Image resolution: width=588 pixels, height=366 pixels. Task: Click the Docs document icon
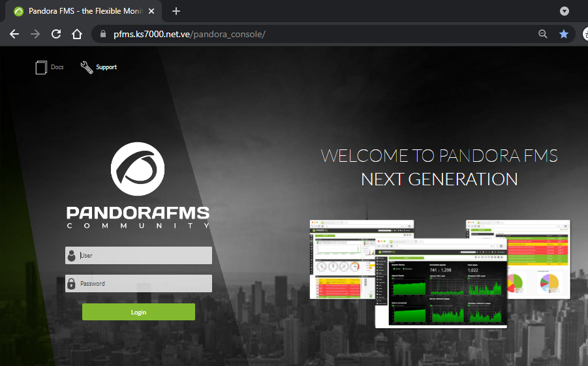point(42,67)
